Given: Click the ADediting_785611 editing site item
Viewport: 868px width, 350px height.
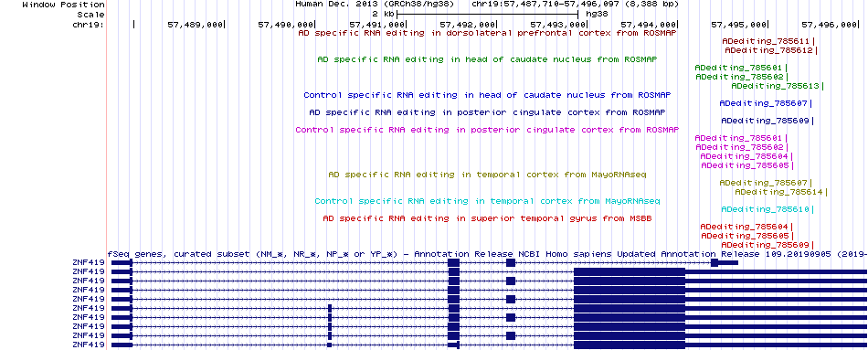Looking at the screenshot, I should pyautogui.click(x=767, y=41).
